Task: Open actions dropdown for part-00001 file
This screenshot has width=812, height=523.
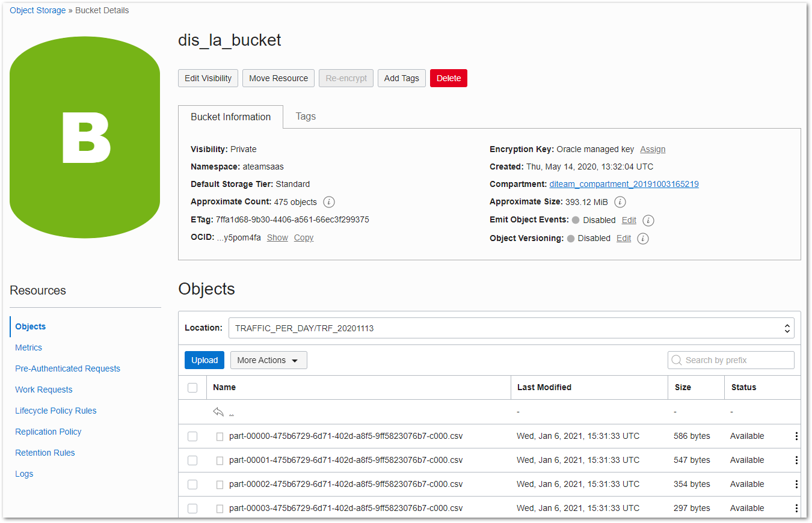Action: [796, 460]
